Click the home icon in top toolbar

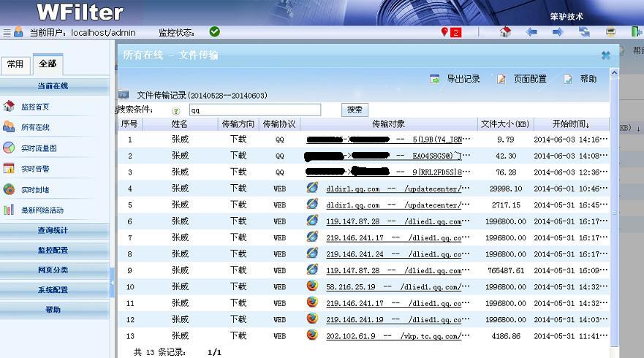point(504,32)
